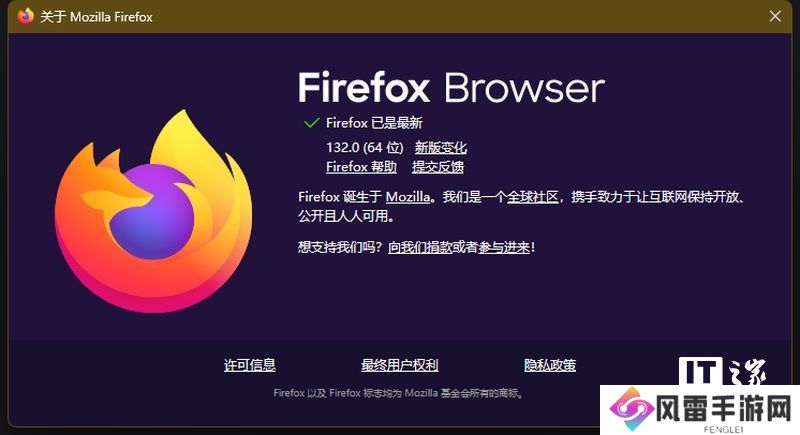
Task: Click the green up-to-date checkmark icon
Action: pos(311,123)
